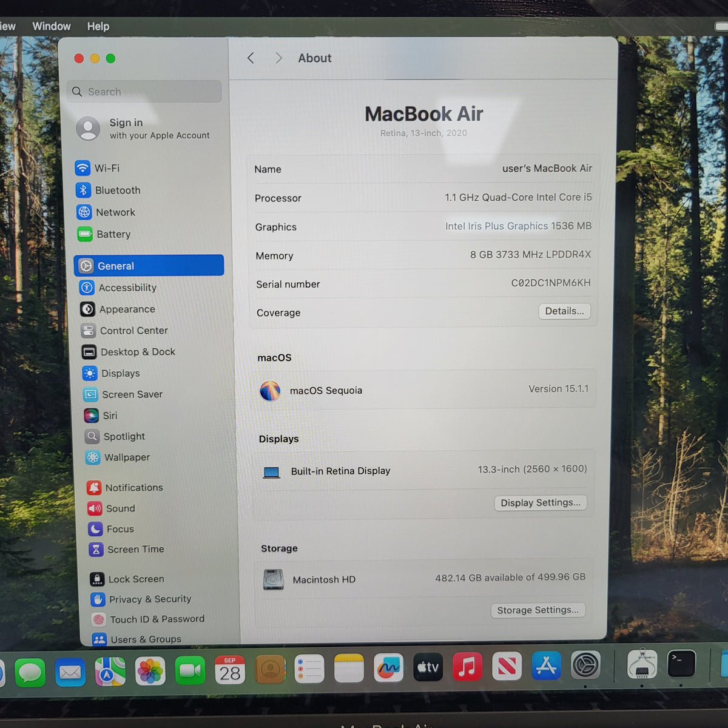The image size is (728, 728).
Task: Open Desktop & Dock settings
Action: click(x=129, y=352)
